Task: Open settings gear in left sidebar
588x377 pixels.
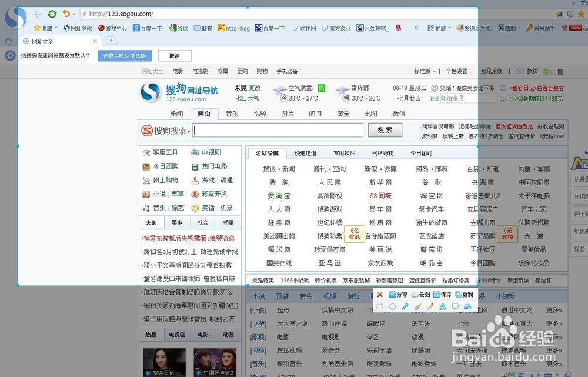Action: [x=10, y=56]
